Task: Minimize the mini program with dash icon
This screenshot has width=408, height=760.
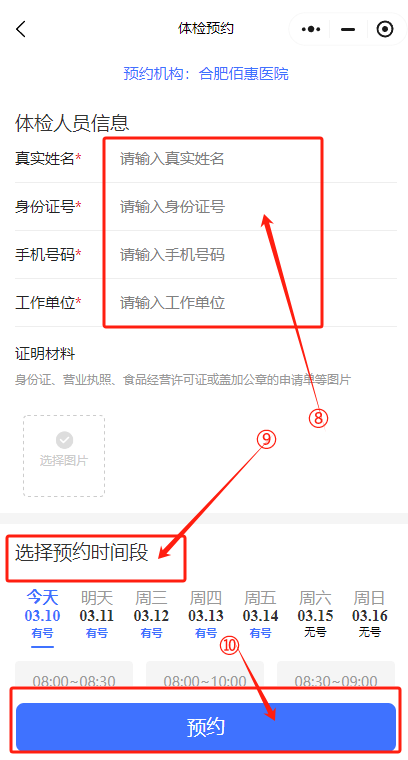Action: [347, 29]
